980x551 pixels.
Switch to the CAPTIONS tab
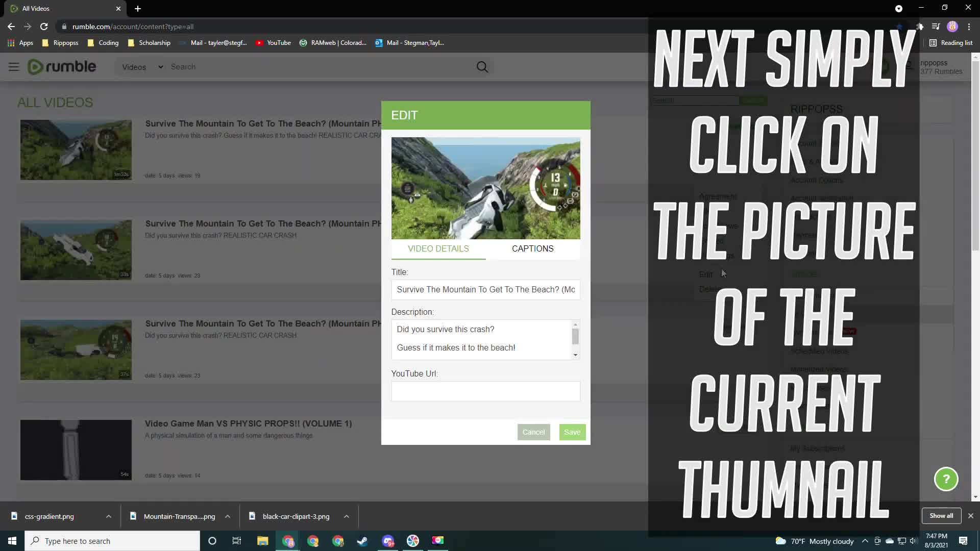pos(532,248)
